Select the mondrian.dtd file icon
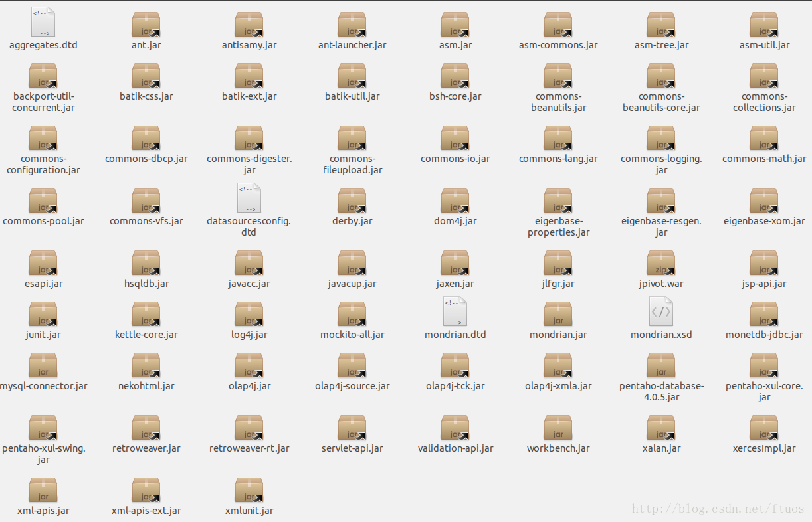Screen dimensions: 812x522 (x=455, y=311)
